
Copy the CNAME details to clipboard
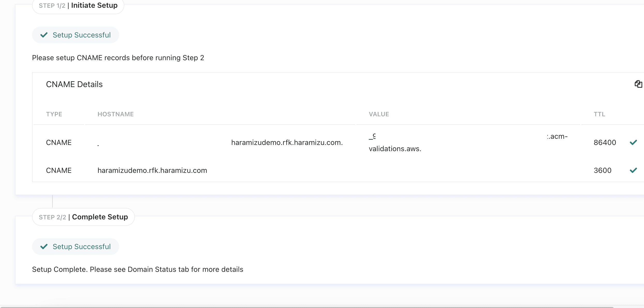[638, 84]
